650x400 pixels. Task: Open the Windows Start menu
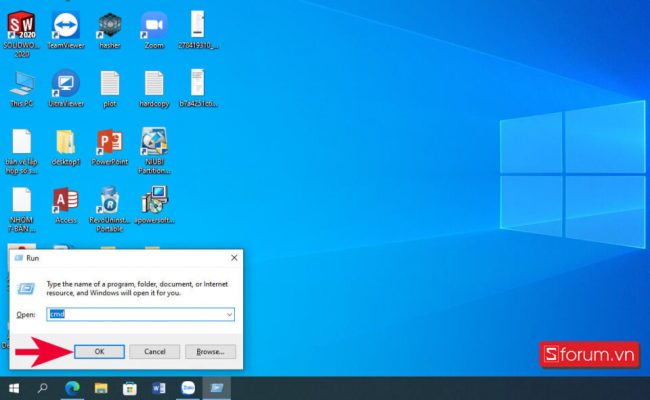coord(14,387)
